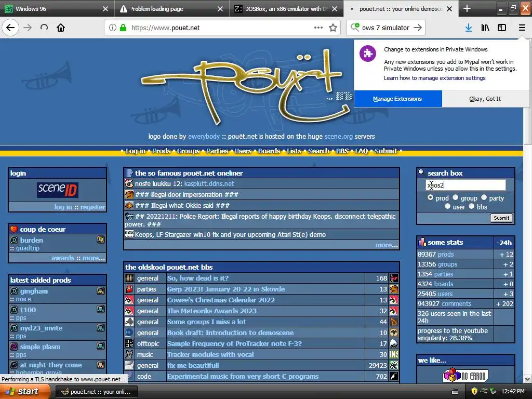Screen dimensions: 532x399
Task: Open the nyd23_invite prod link
Action: (41, 328)
